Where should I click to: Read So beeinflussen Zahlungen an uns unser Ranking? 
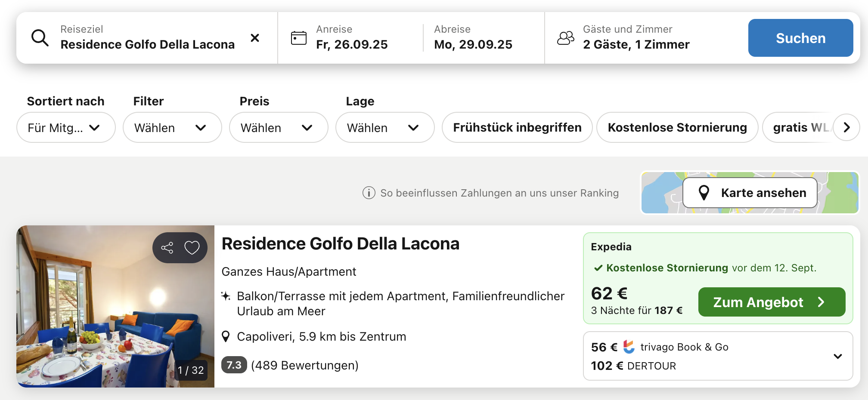click(499, 193)
